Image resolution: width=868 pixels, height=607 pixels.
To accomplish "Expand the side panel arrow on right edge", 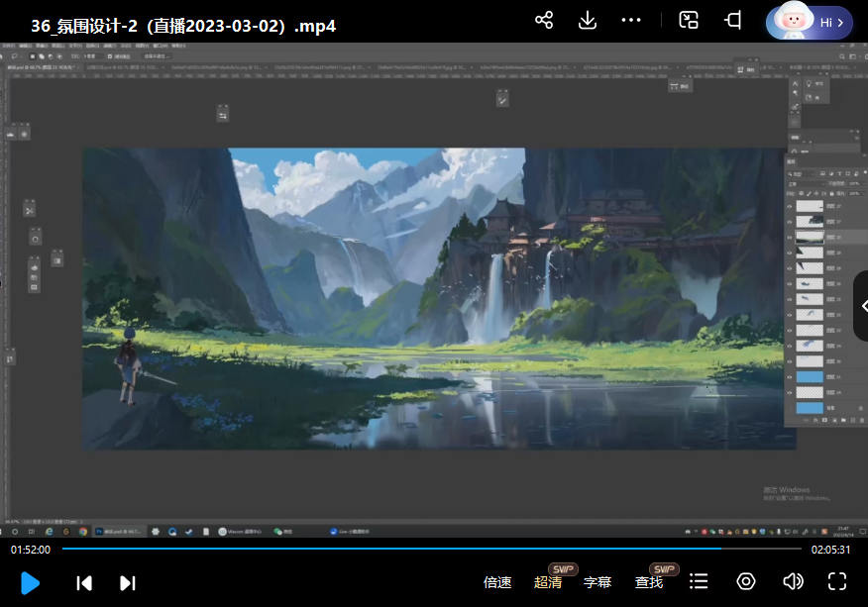I will click(861, 306).
